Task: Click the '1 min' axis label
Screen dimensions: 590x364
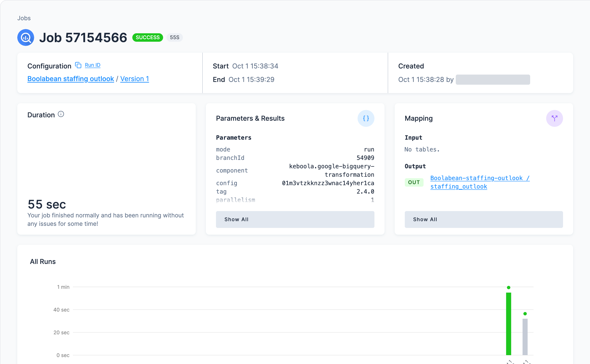Action: point(63,287)
